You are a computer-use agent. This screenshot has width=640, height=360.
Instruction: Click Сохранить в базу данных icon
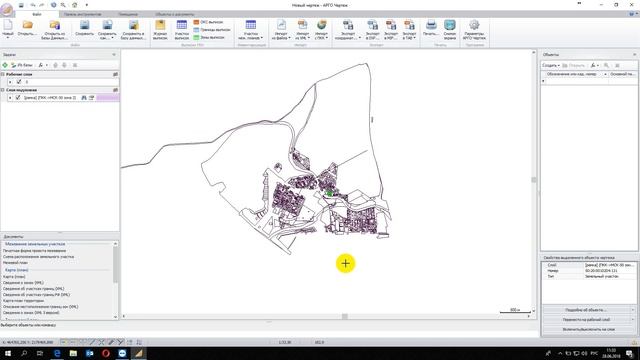pyautogui.click(x=133, y=26)
